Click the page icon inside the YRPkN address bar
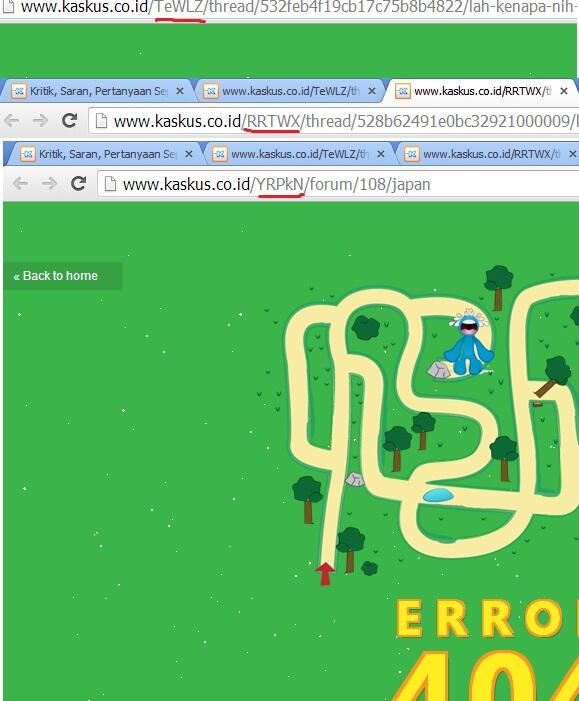Image resolution: width=579 pixels, height=701 pixels. coord(110,184)
